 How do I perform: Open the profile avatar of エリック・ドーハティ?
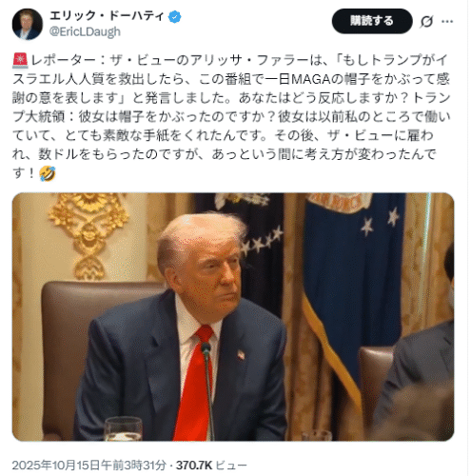(x=28, y=25)
